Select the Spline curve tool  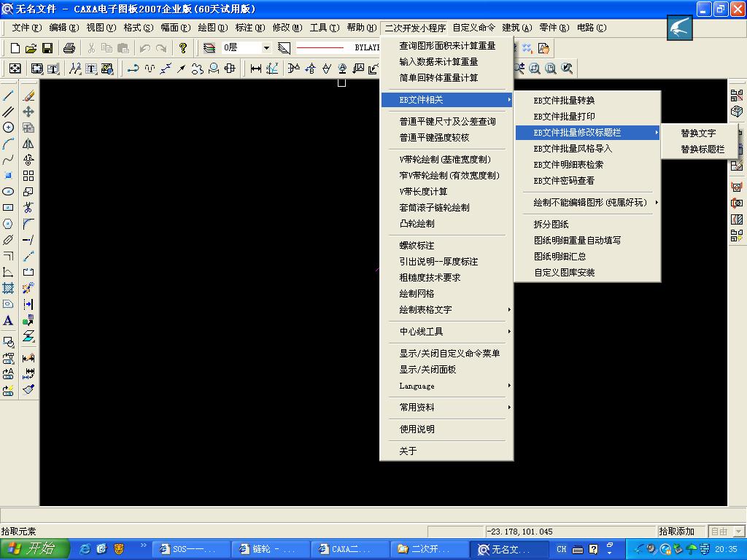[x=8, y=160]
